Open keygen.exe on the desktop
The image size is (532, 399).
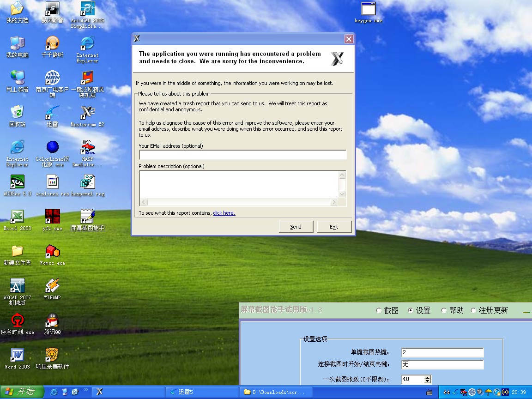(x=368, y=12)
